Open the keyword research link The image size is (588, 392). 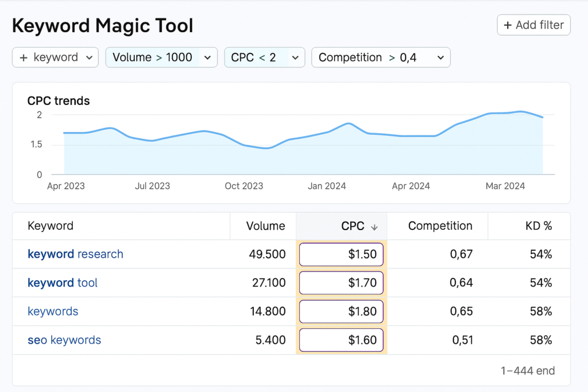(x=75, y=254)
